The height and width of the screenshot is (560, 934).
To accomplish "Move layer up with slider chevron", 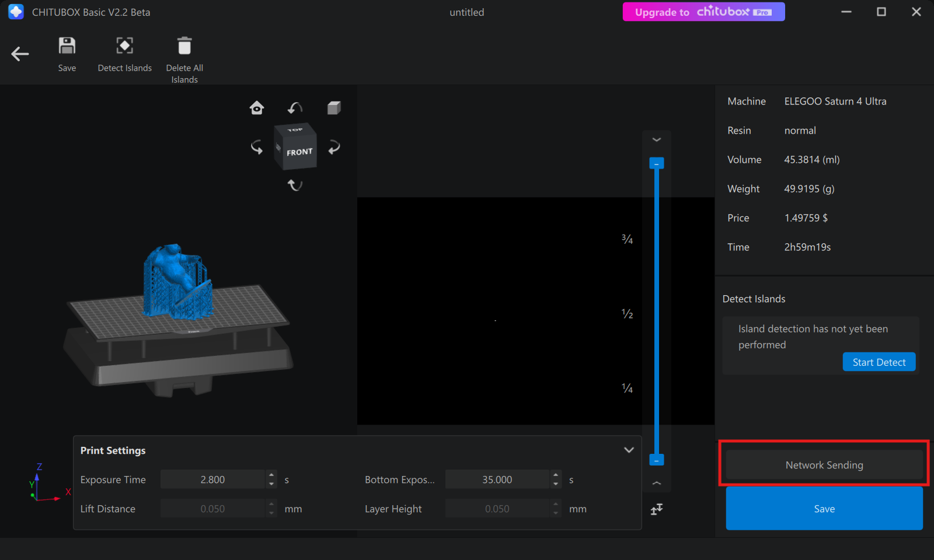I will pos(657,140).
